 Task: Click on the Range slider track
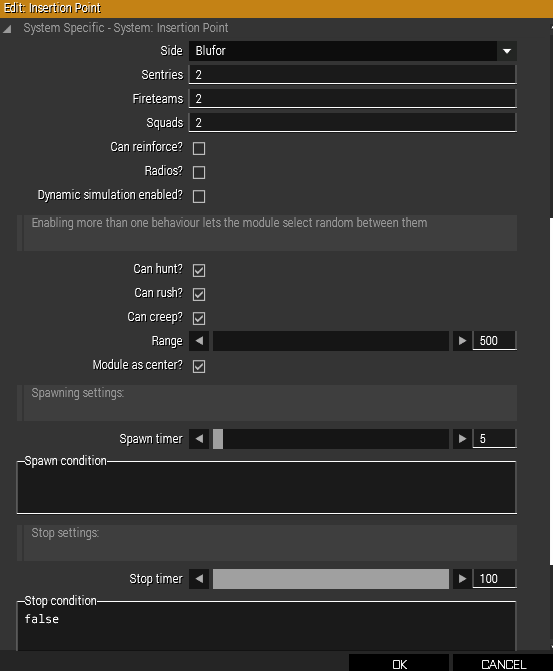click(331, 341)
